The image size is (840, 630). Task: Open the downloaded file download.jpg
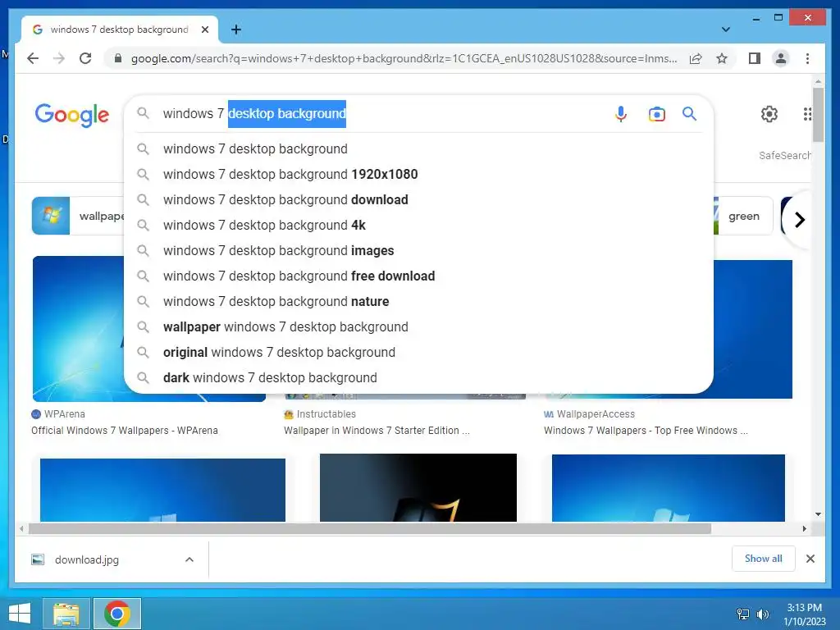(87, 559)
